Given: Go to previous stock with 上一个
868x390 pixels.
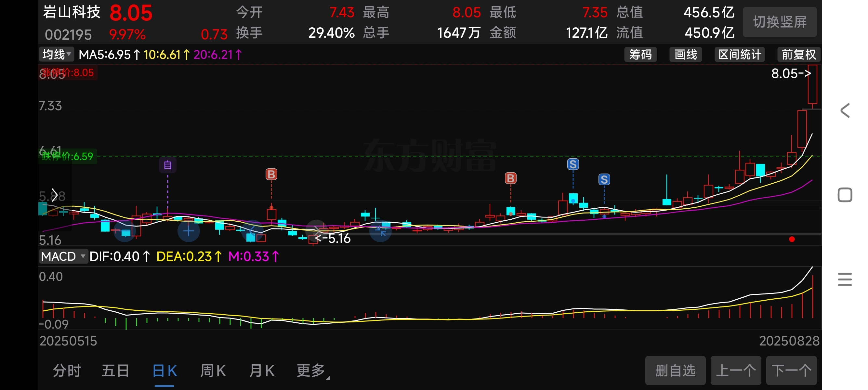Looking at the screenshot, I should 736,370.
